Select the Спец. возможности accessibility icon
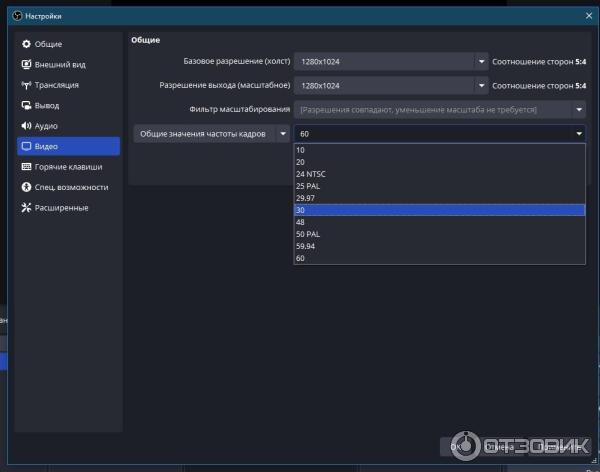The width and height of the screenshot is (600, 472). 26,187
